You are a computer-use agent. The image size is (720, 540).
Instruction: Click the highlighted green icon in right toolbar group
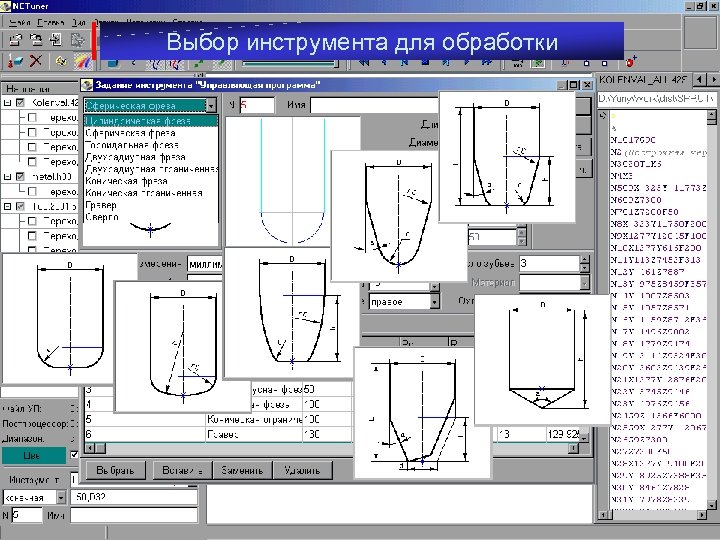[538, 62]
